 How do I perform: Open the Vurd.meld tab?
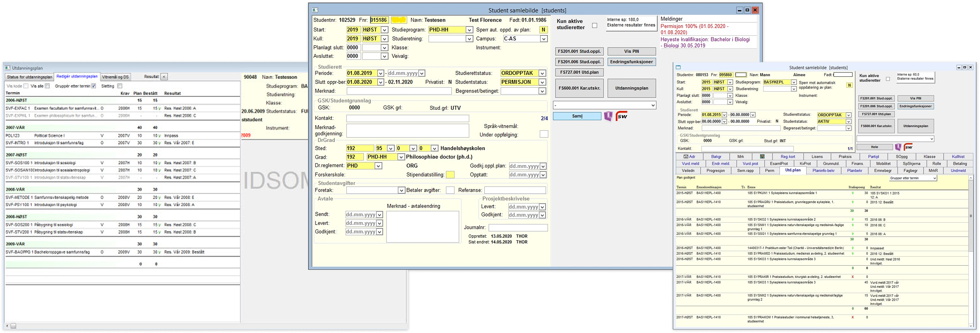click(x=691, y=164)
